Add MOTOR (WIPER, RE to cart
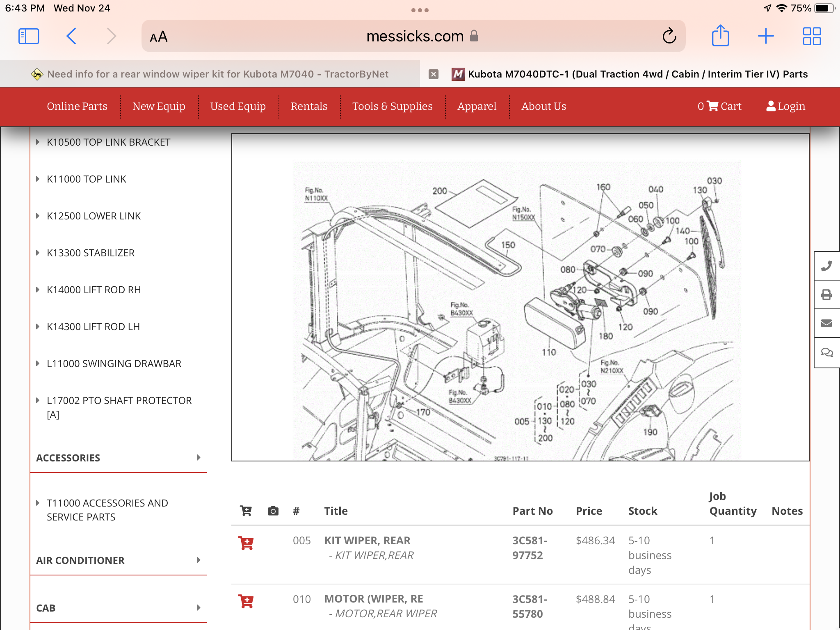This screenshot has height=630, width=840. pyautogui.click(x=246, y=601)
